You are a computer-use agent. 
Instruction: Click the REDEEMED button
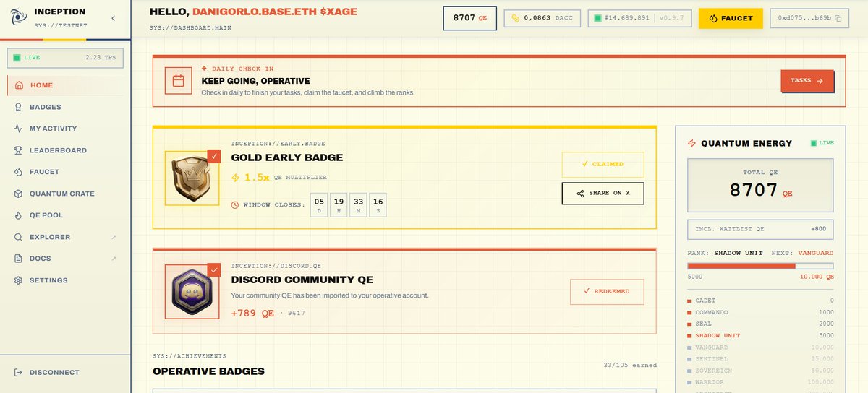click(x=607, y=291)
